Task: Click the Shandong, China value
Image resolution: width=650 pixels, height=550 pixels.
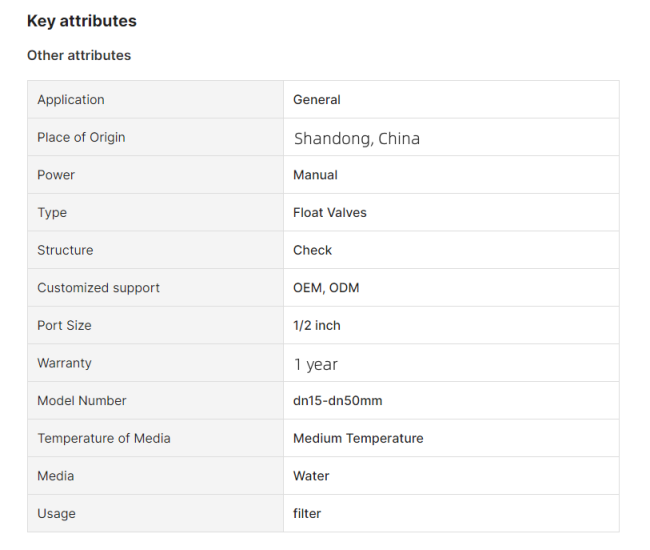Action: point(357,138)
